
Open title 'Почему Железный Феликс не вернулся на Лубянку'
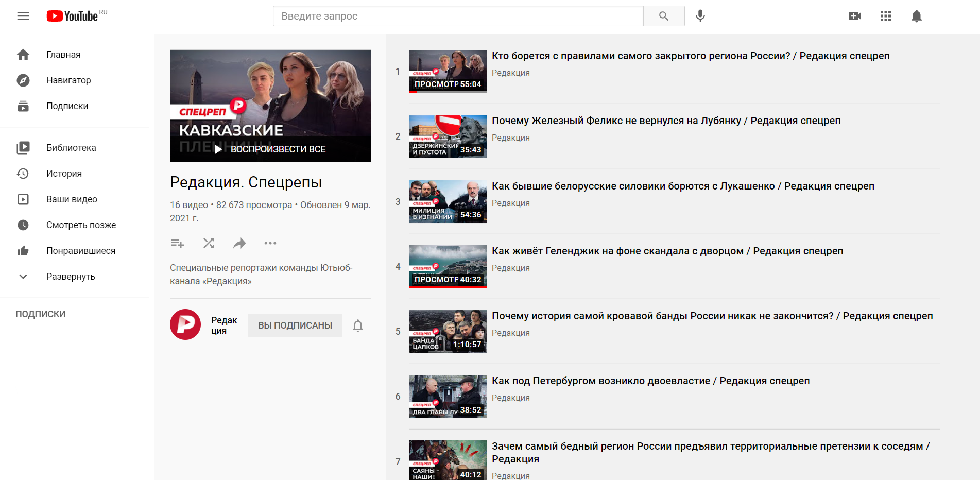pos(666,121)
